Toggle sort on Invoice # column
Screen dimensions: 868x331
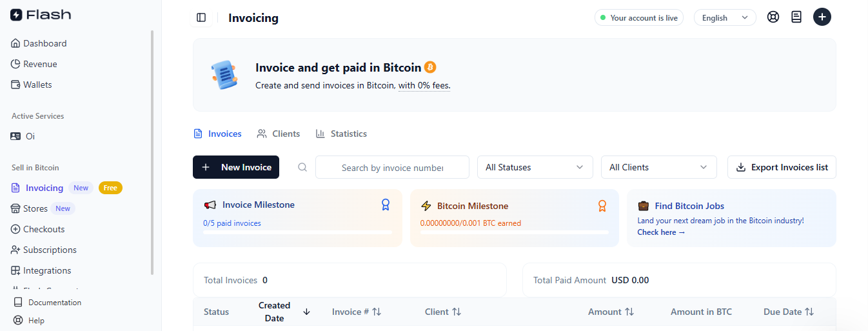coord(377,312)
